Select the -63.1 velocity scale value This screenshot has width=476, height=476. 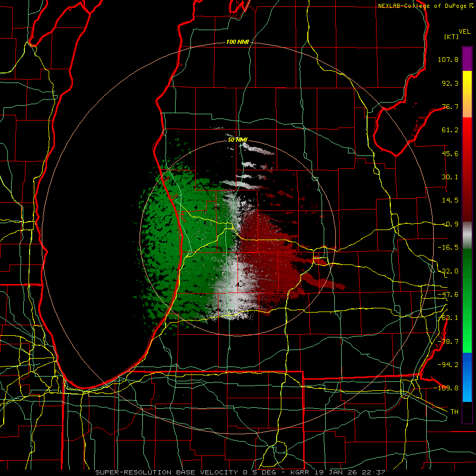pos(448,318)
